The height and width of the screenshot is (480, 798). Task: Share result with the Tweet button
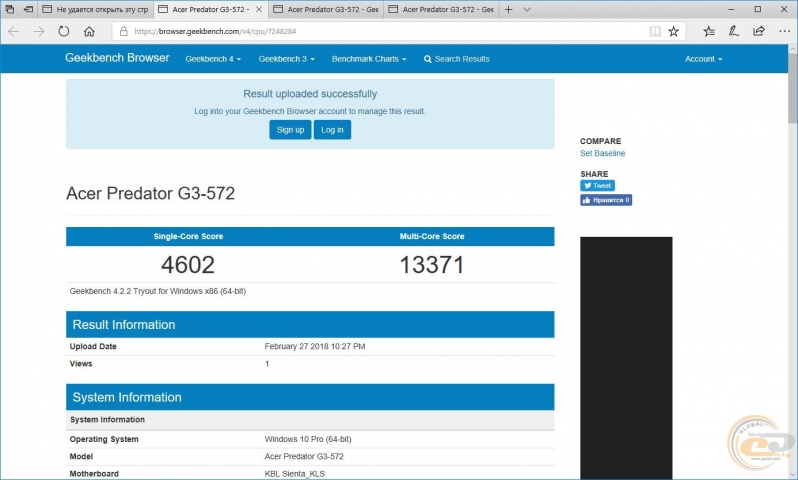click(597, 186)
